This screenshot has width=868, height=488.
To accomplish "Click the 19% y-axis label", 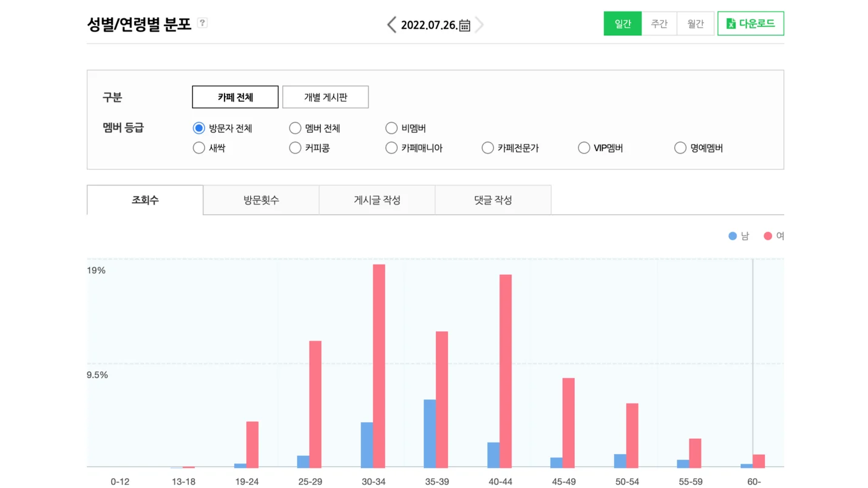I will coord(97,271).
